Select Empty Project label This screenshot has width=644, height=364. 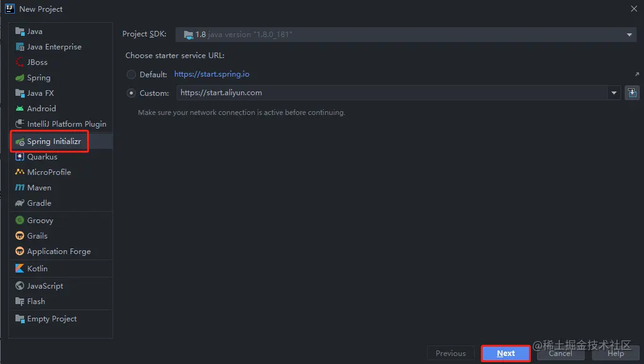pyautogui.click(x=52, y=318)
